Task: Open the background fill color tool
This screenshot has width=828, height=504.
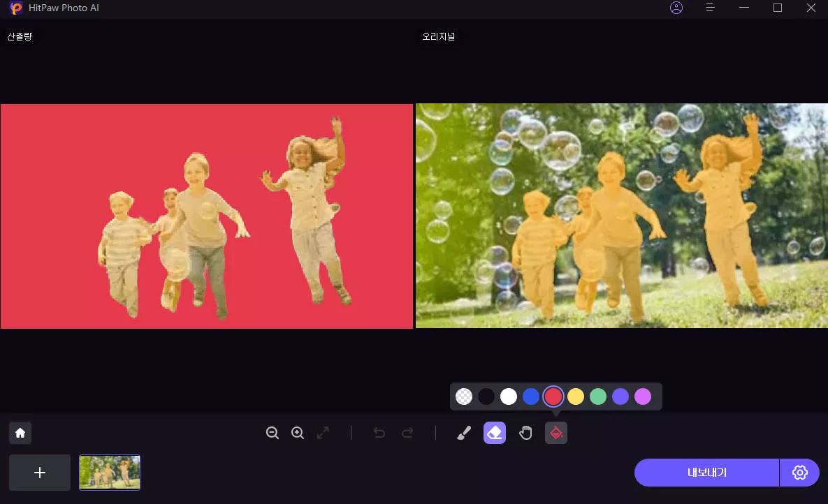Action: (x=556, y=433)
